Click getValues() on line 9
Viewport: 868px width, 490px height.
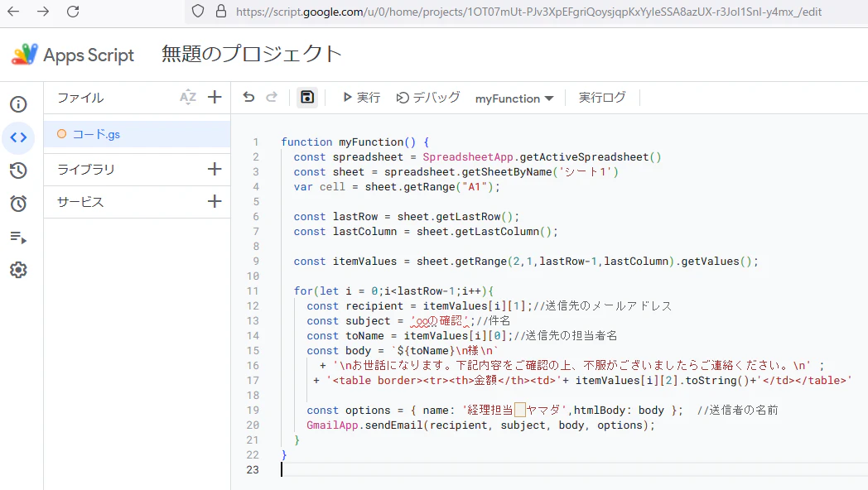point(716,262)
